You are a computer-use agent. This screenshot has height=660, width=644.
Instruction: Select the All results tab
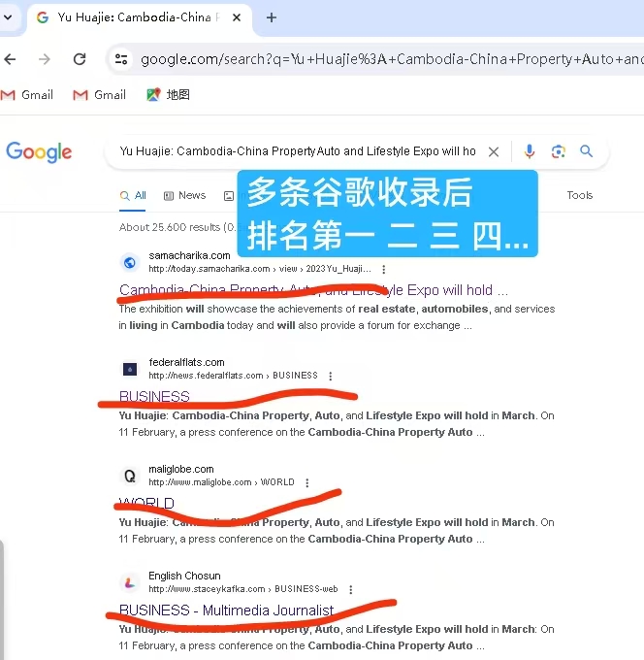pos(133,195)
